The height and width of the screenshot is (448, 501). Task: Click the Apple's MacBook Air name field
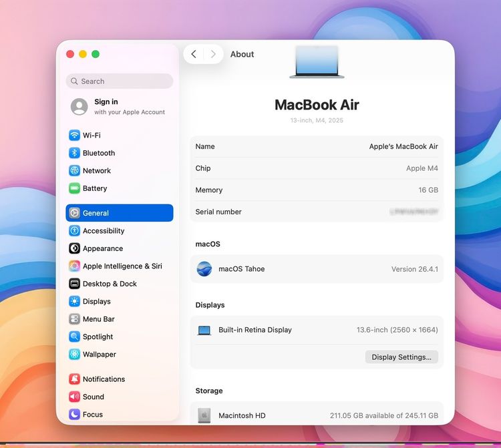[x=403, y=146]
